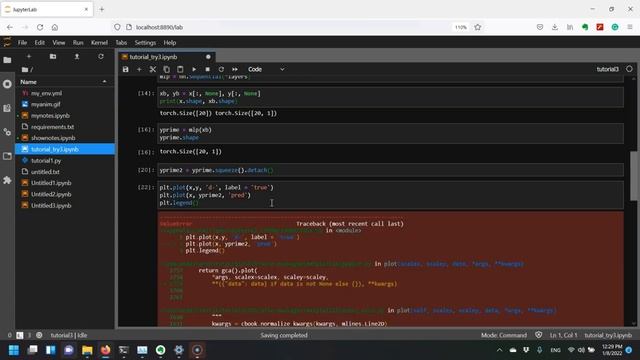Select tutorial1.py in file browser
640x360 pixels.
point(65,160)
